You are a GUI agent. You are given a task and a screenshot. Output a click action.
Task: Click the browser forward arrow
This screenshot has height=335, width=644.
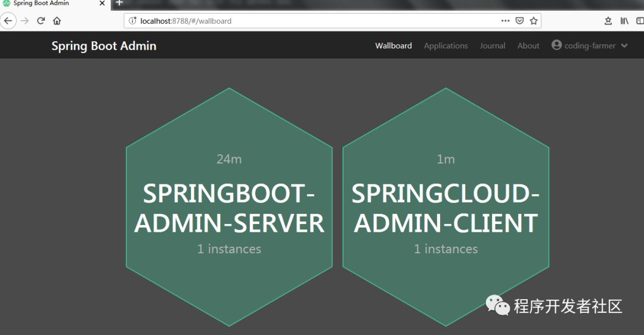24,20
